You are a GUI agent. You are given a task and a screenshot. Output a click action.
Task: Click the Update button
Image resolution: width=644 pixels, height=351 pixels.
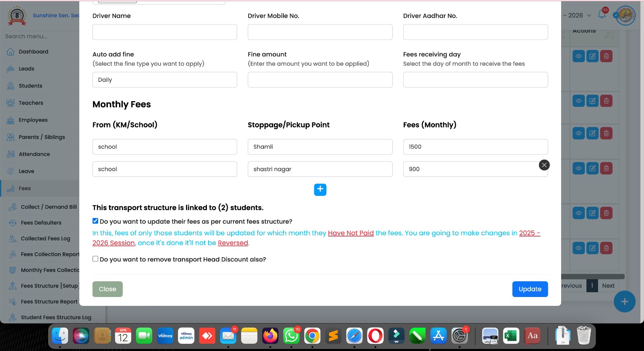(530, 289)
